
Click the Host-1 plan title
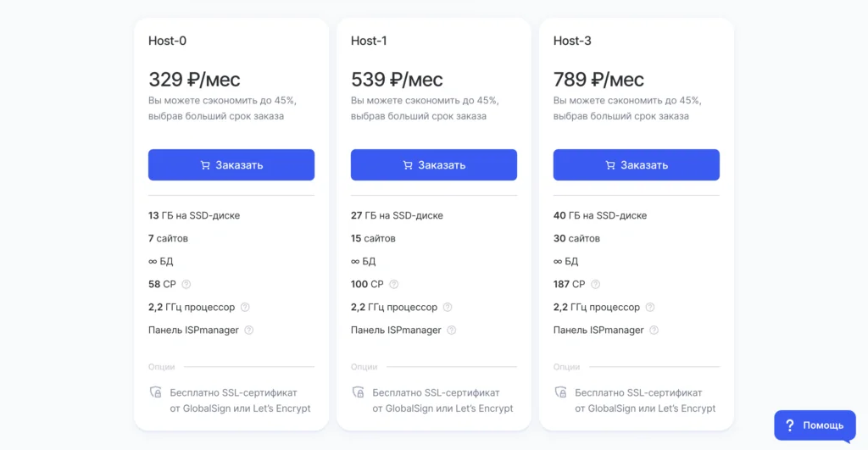pyautogui.click(x=369, y=41)
